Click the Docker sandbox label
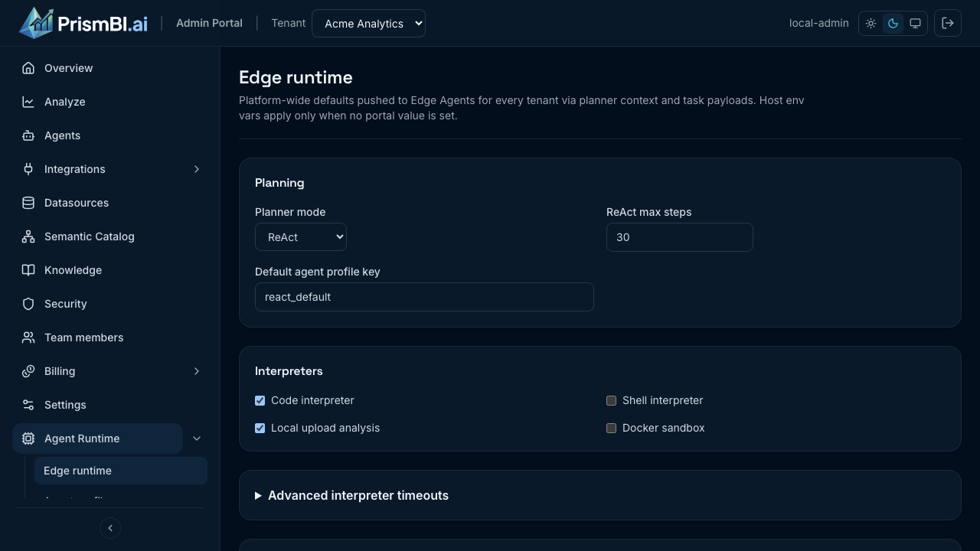The image size is (980, 551). [663, 428]
